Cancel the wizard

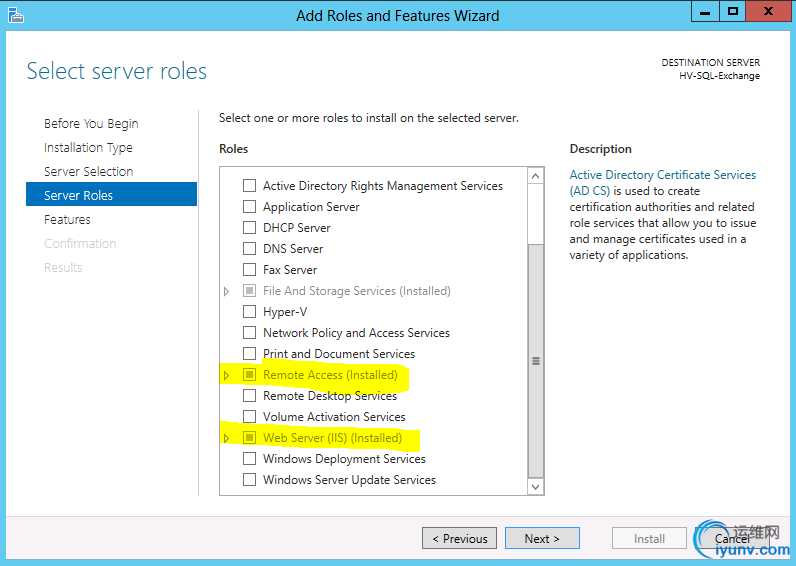732,539
